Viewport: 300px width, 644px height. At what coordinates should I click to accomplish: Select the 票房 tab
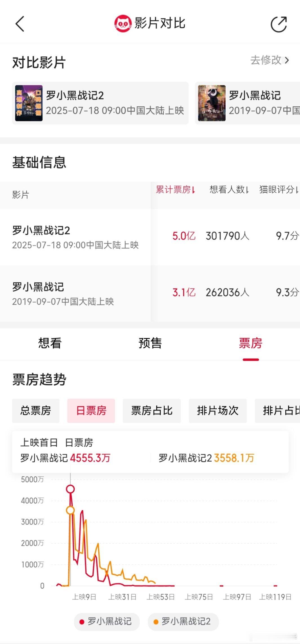[x=250, y=343]
